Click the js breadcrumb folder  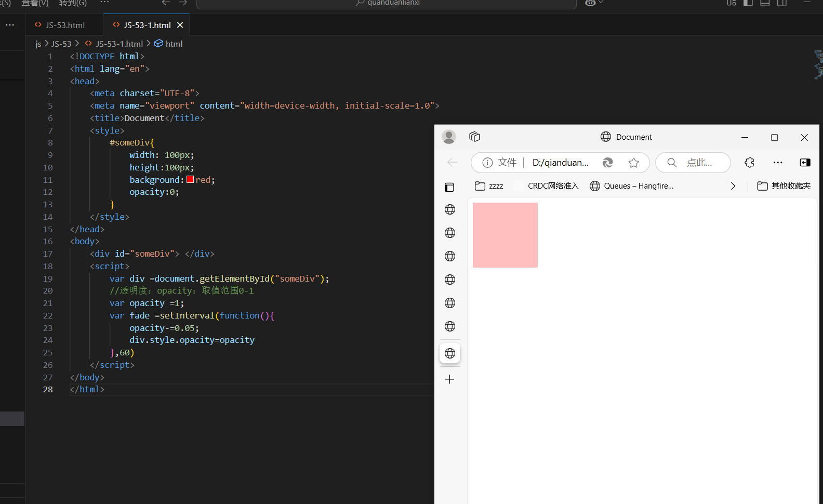[38, 44]
